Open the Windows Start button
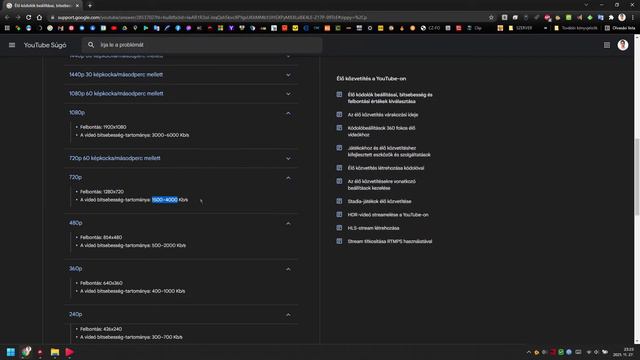The image size is (640, 360). click(11, 352)
